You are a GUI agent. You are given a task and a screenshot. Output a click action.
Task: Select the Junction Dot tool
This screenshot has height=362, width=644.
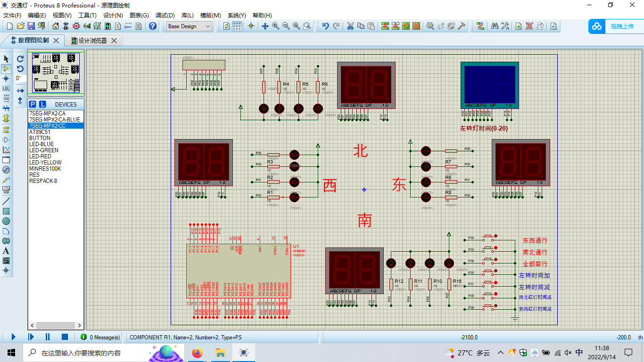6,79
